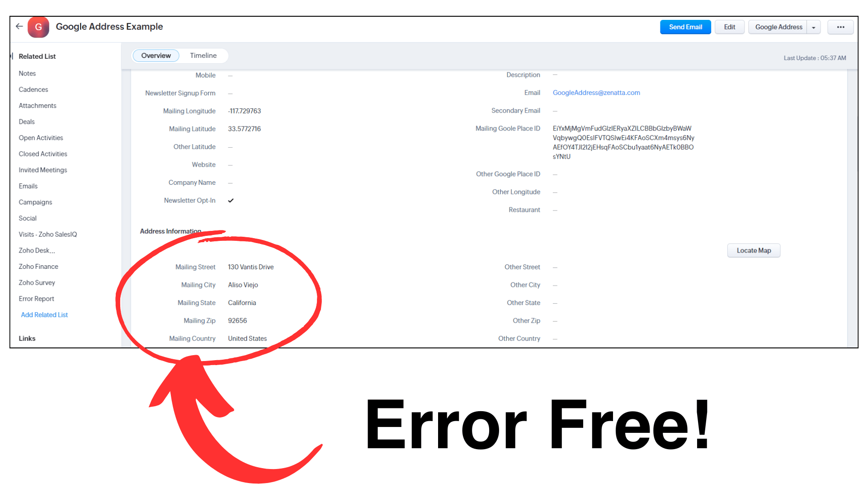Expand the Social related list item
The image size is (868, 488).
tap(28, 218)
